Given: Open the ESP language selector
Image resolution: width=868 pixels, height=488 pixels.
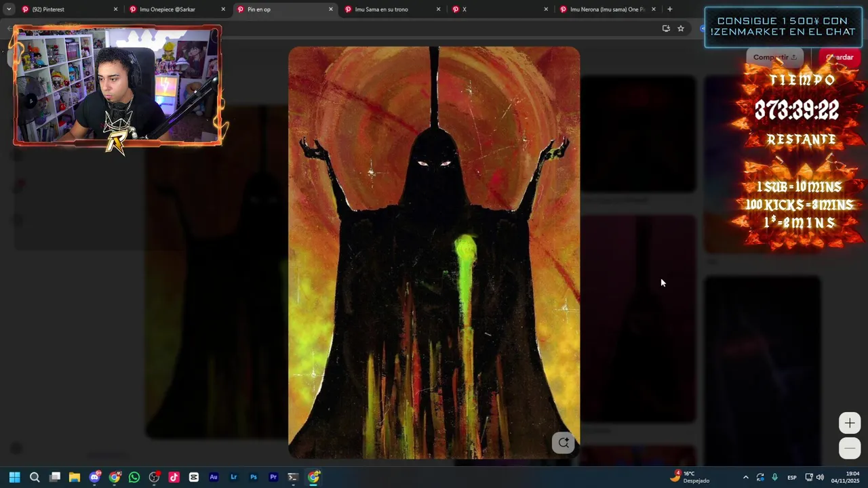Looking at the screenshot, I should [792, 477].
